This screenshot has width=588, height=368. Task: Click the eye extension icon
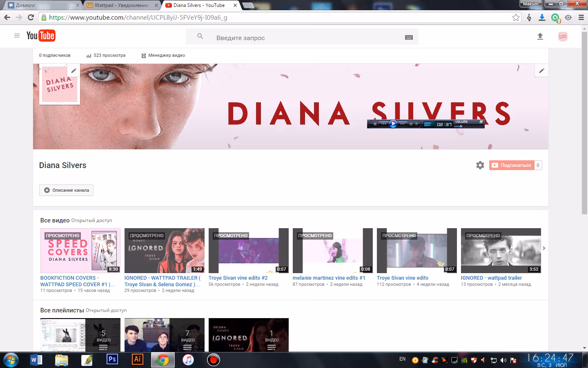568,18
